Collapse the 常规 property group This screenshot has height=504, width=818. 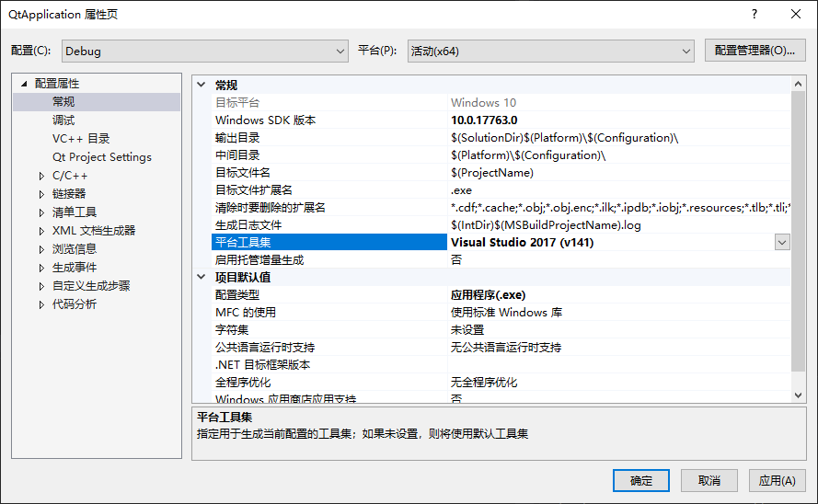pos(202,85)
